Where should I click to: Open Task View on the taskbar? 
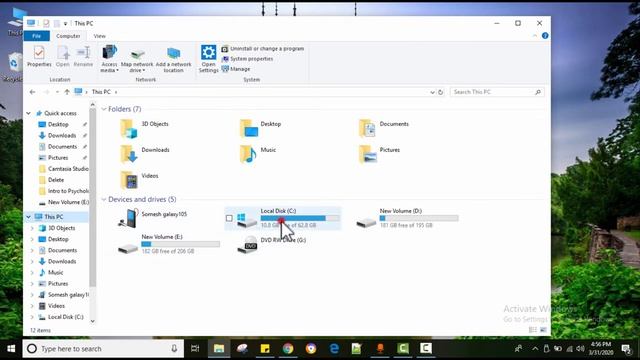tap(195, 349)
